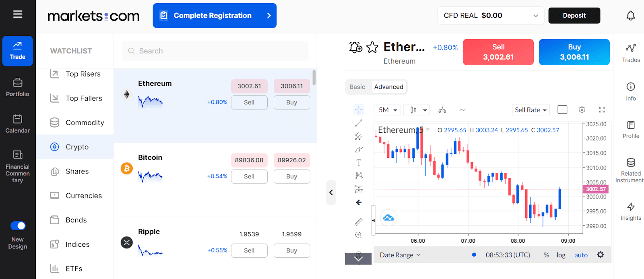Image resolution: width=644 pixels, height=279 pixels.
Task: Set a price alert for Ethereum
Action: (356, 48)
